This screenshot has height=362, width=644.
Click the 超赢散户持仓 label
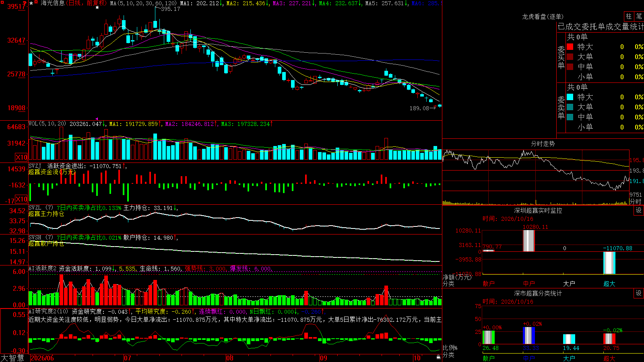click(x=46, y=244)
